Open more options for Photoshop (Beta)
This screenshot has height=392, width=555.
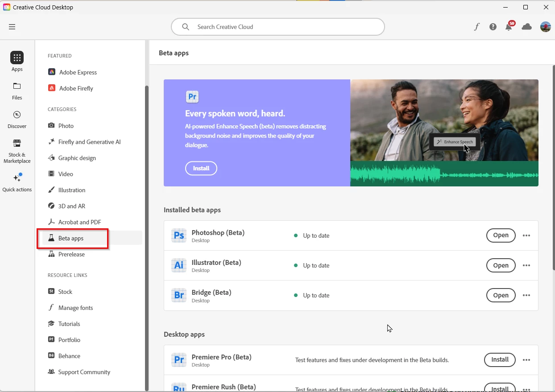(x=526, y=235)
